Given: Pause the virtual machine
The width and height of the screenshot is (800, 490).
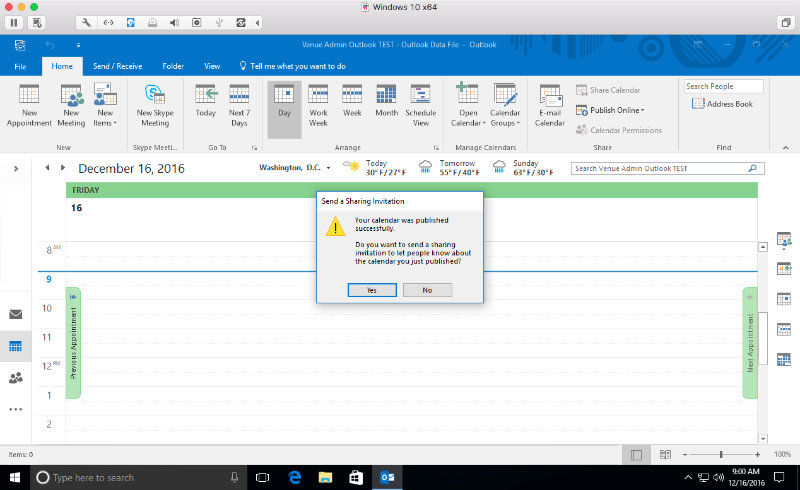Looking at the screenshot, I should (14, 22).
